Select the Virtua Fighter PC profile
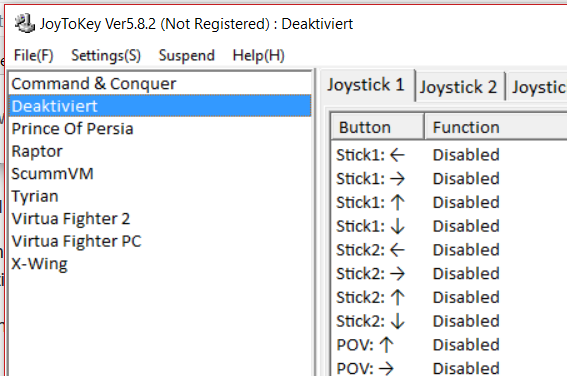This screenshot has width=567, height=376. (x=160, y=241)
